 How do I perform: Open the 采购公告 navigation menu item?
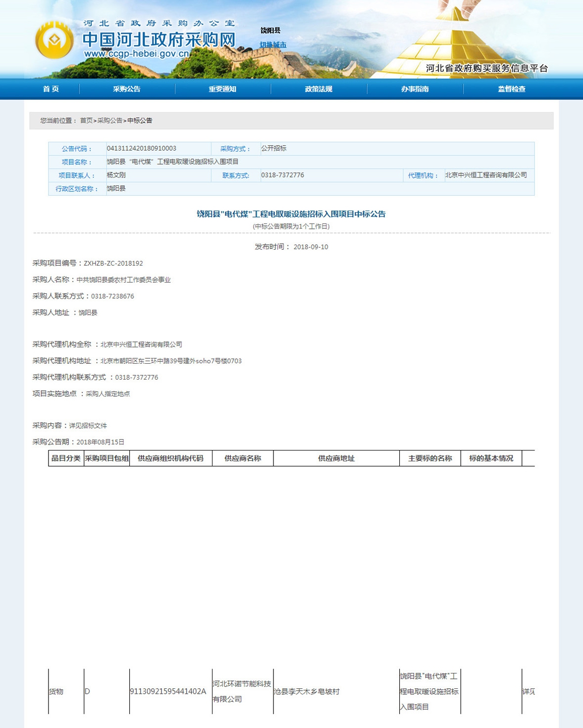point(127,89)
